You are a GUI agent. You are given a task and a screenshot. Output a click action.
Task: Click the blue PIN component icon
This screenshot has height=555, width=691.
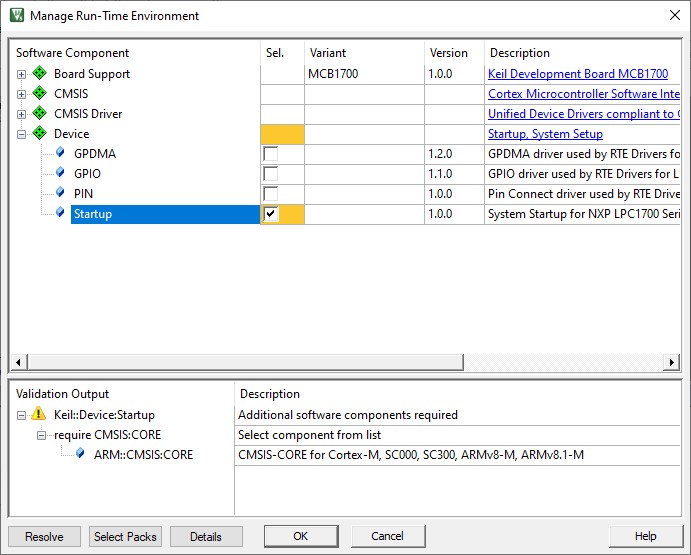pos(60,193)
